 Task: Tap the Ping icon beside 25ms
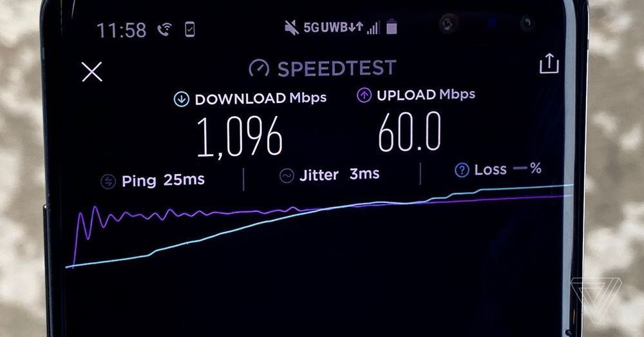[x=108, y=182]
